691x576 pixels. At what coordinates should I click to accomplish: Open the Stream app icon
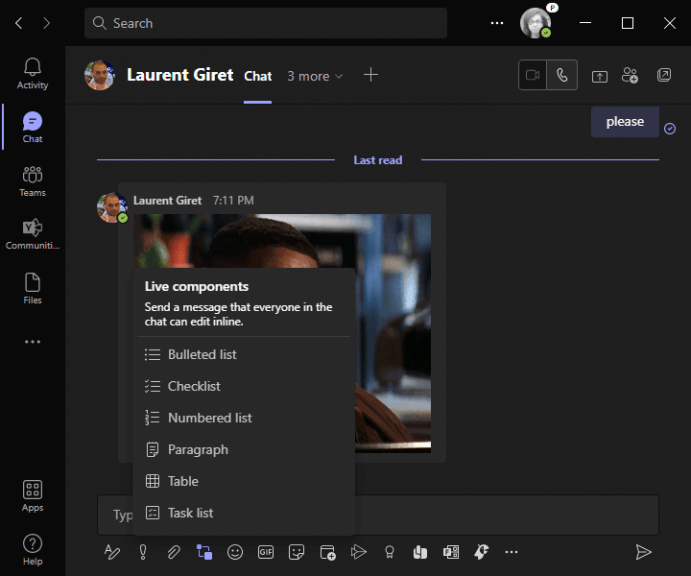(358, 552)
